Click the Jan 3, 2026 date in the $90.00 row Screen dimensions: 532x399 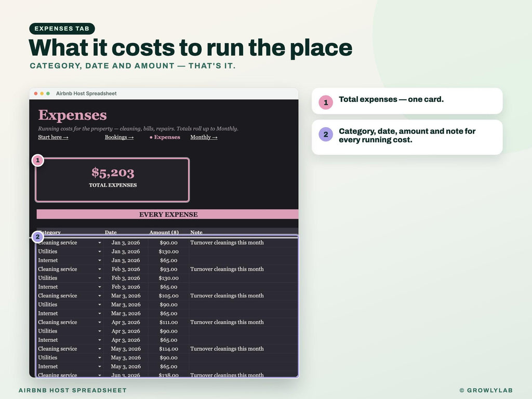pyautogui.click(x=126, y=243)
